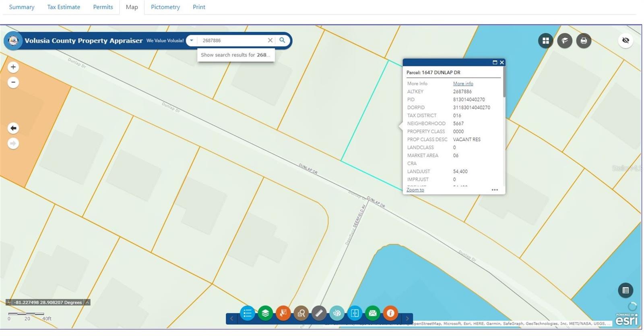Viewport: 644px width, 336px height.
Task: Open the Tax Estimate tab
Action: point(64,7)
